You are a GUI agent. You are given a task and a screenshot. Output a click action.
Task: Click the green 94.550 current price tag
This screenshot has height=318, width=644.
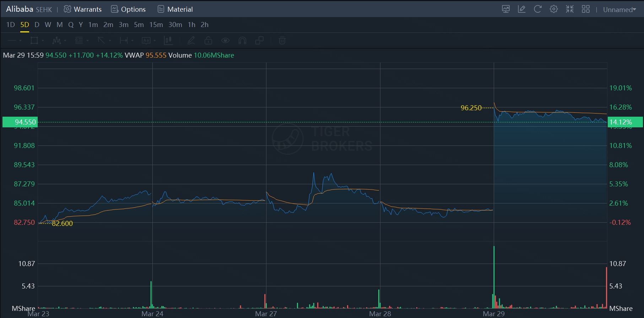pyautogui.click(x=20, y=122)
